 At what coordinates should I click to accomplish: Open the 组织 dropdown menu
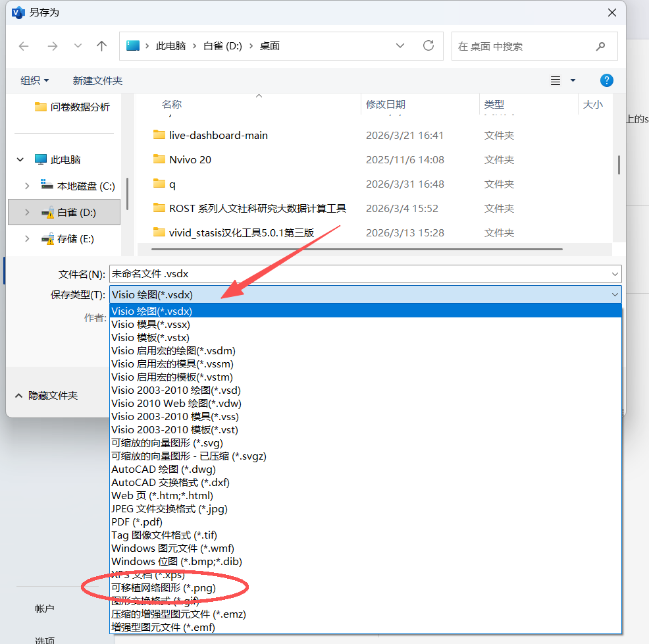(35, 80)
